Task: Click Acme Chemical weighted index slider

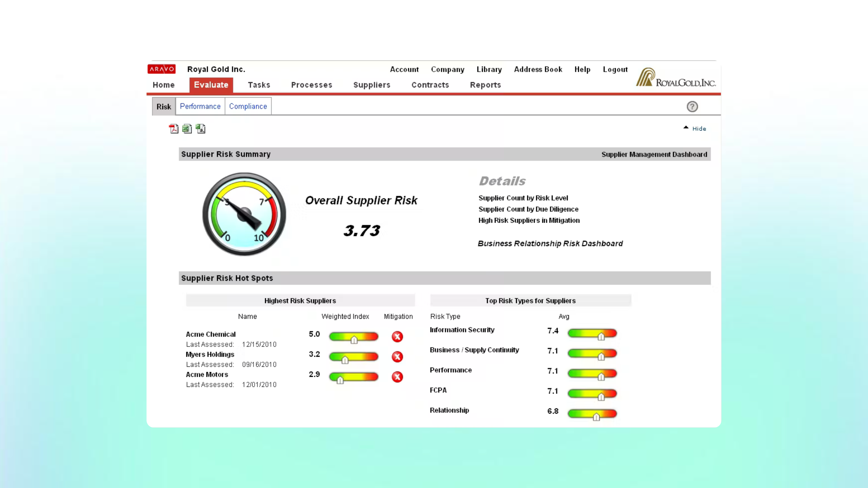Action: [x=353, y=337]
